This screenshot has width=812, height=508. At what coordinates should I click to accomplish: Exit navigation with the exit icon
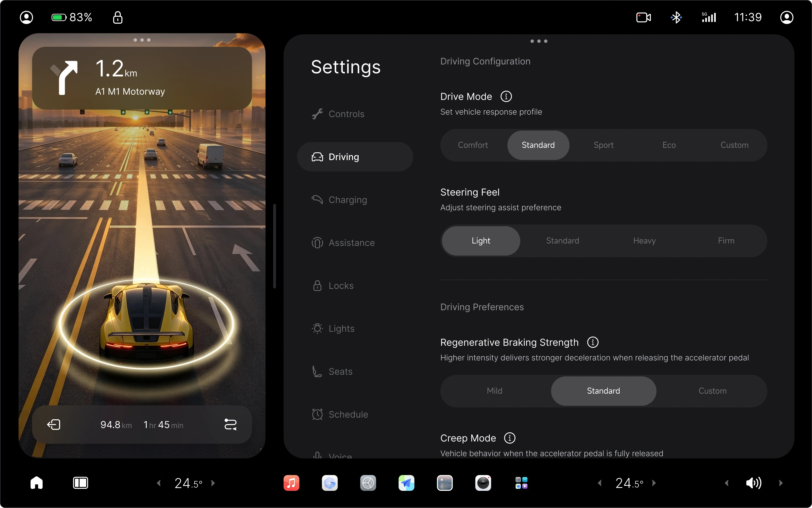(x=54, y=425)
